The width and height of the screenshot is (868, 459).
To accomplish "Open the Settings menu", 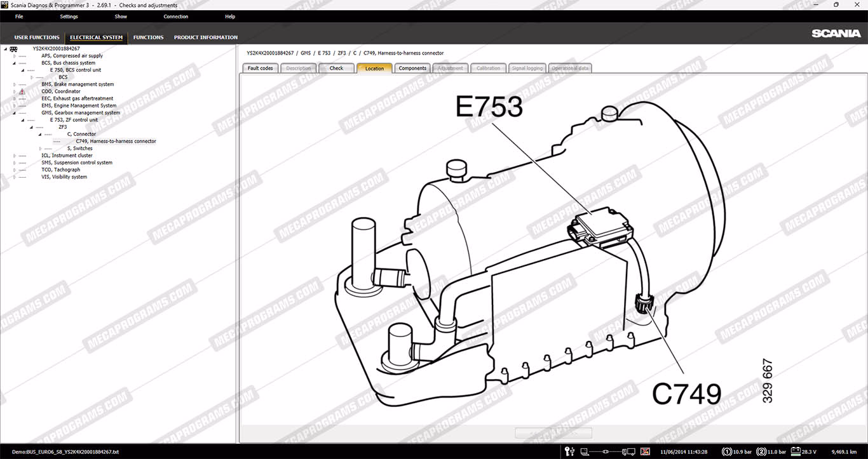I will click(x=69, y=17).
